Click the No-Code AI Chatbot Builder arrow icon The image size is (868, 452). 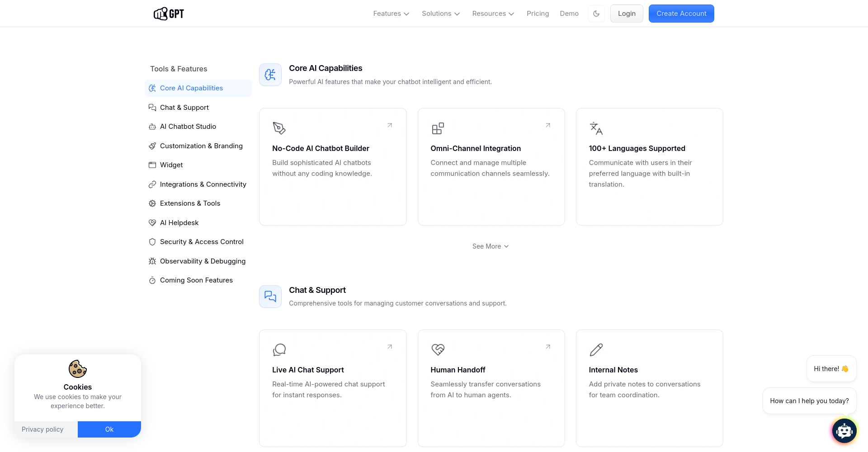pos(390,125)
